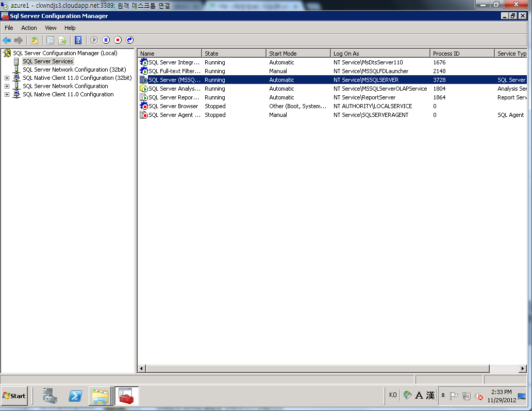Open Windows Explorer from the taskbar
Screen dimensions: 532x411
pos(100,396)
